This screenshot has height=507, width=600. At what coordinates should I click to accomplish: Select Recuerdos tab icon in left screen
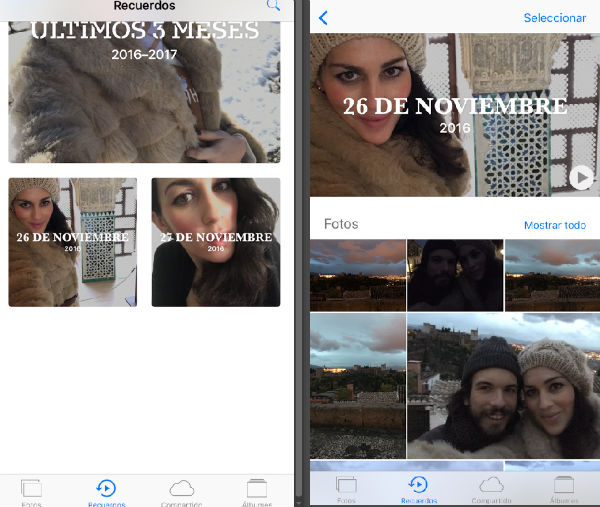tap(106, 492)
